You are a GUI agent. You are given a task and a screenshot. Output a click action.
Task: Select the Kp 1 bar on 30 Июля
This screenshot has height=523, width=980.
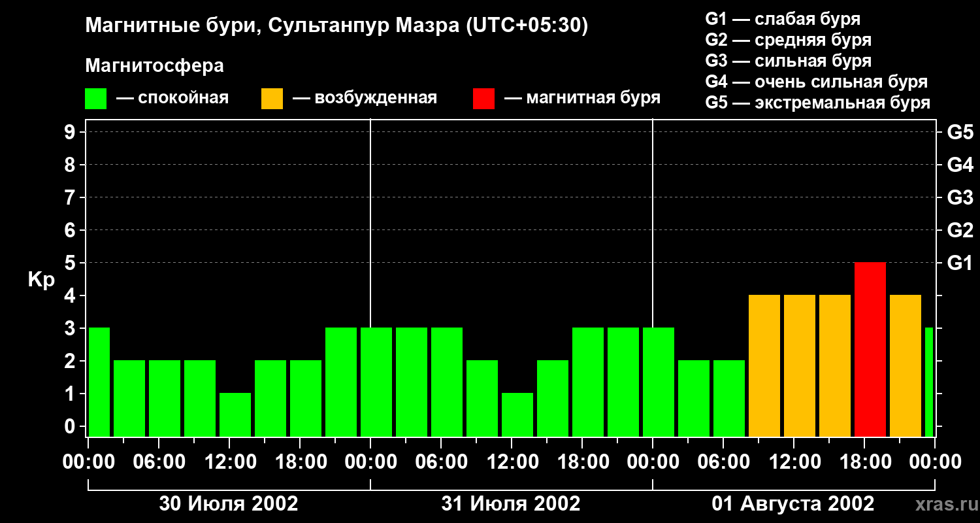click(x=235, y=414)
